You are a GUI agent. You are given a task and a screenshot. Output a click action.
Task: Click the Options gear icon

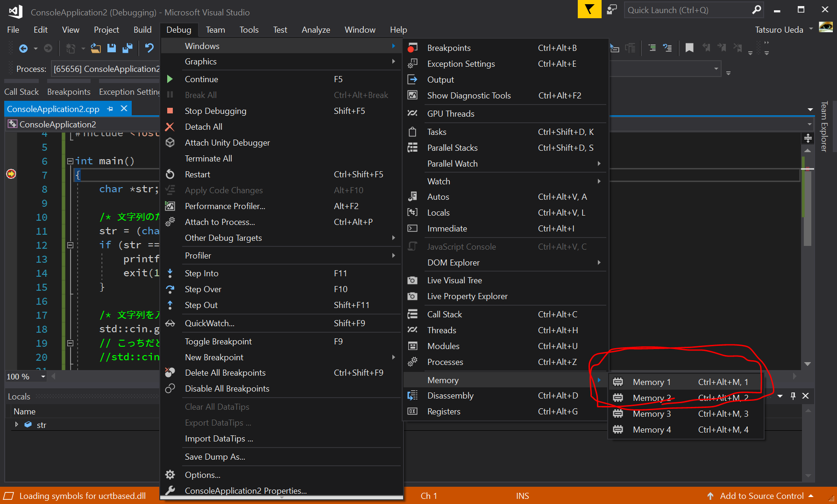[170, 475]
